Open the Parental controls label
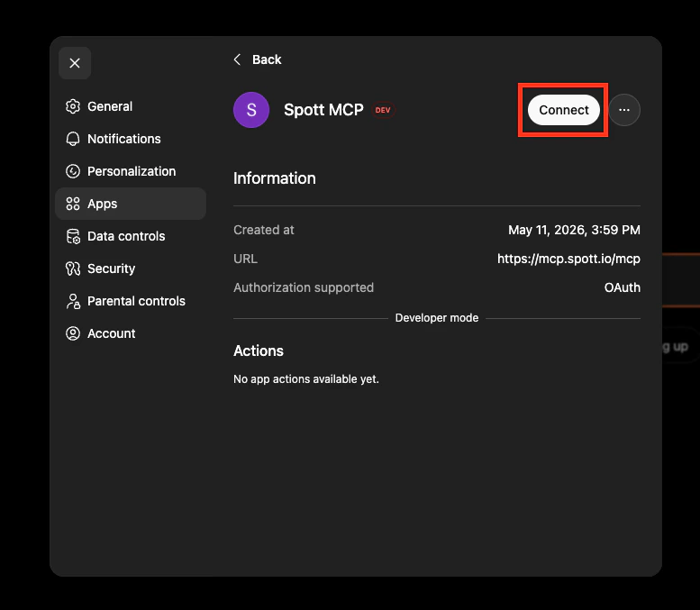 pyautogui.click(x=136, y=301)
